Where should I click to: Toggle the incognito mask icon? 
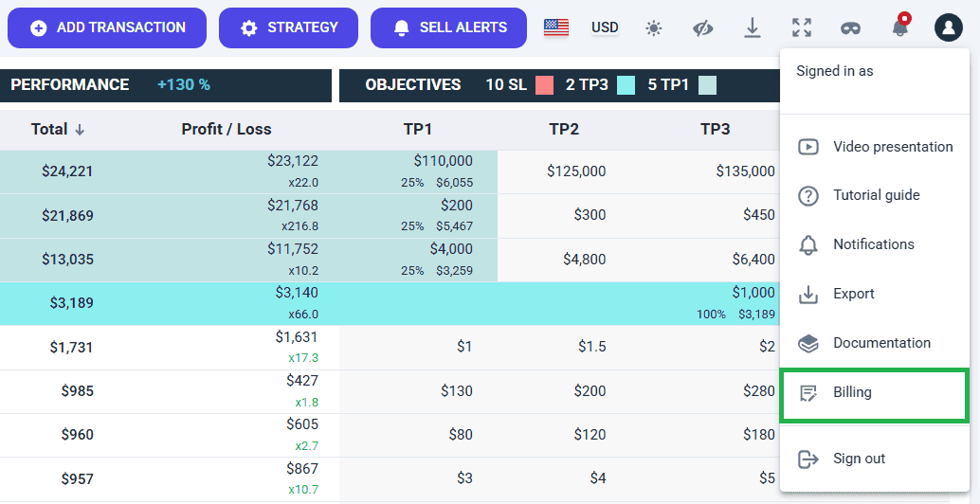[x=850, y=28]
